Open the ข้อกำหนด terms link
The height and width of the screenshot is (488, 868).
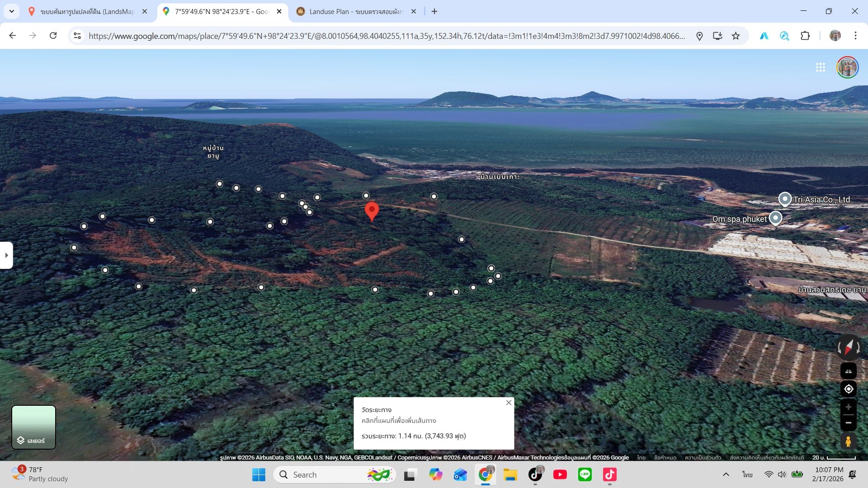click(665, 457)
